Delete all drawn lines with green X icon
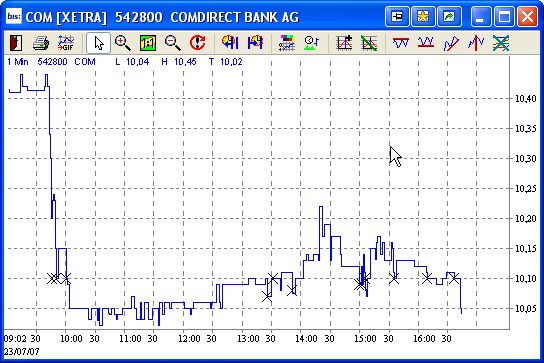544x363 pixels. coord(501,43)
